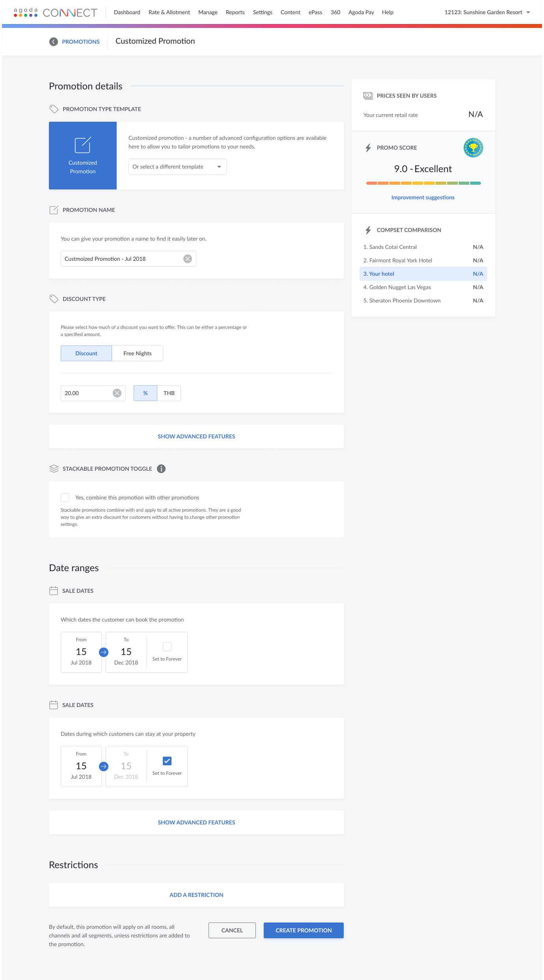Enable combining this promotion with others
Screen dimensions: 544x980
pos(65,497)
